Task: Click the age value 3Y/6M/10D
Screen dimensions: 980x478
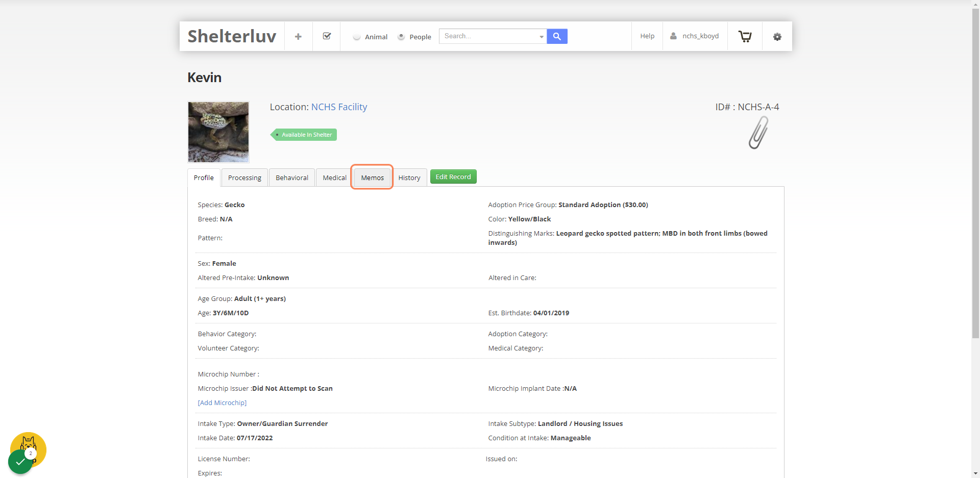Action: pyautogui.click(x=231, y=313)
